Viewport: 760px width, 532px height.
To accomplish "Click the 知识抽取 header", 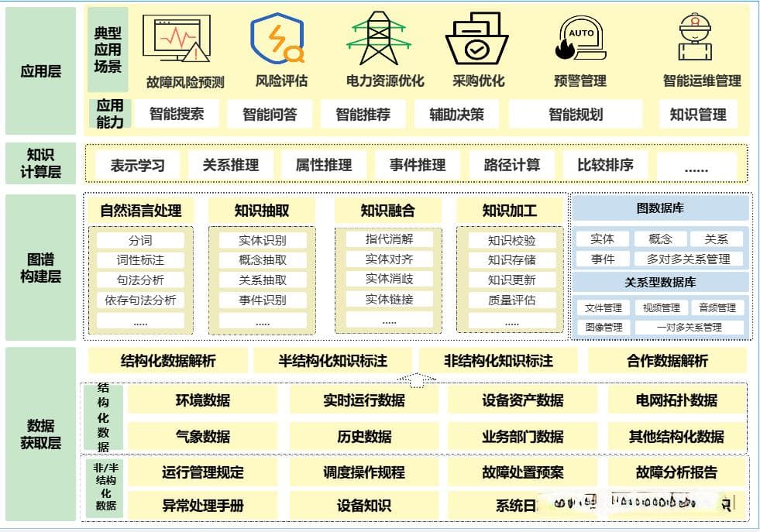I will 262,211.
